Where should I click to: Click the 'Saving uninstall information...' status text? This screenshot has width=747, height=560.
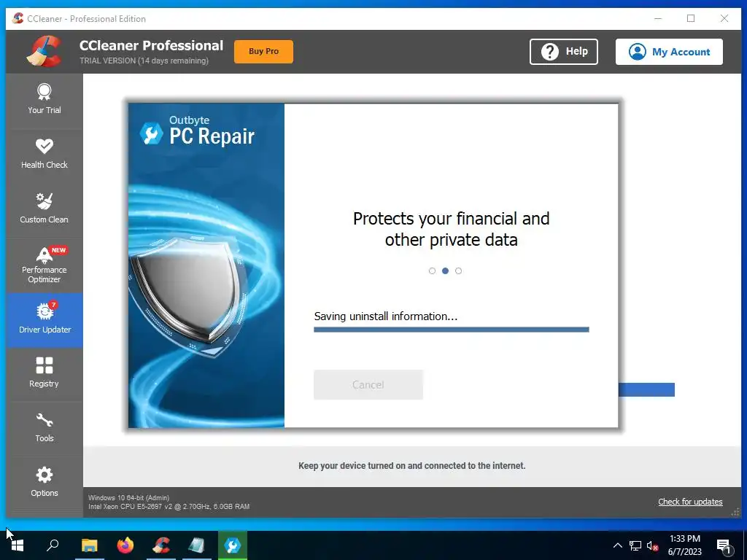point(385,316)
